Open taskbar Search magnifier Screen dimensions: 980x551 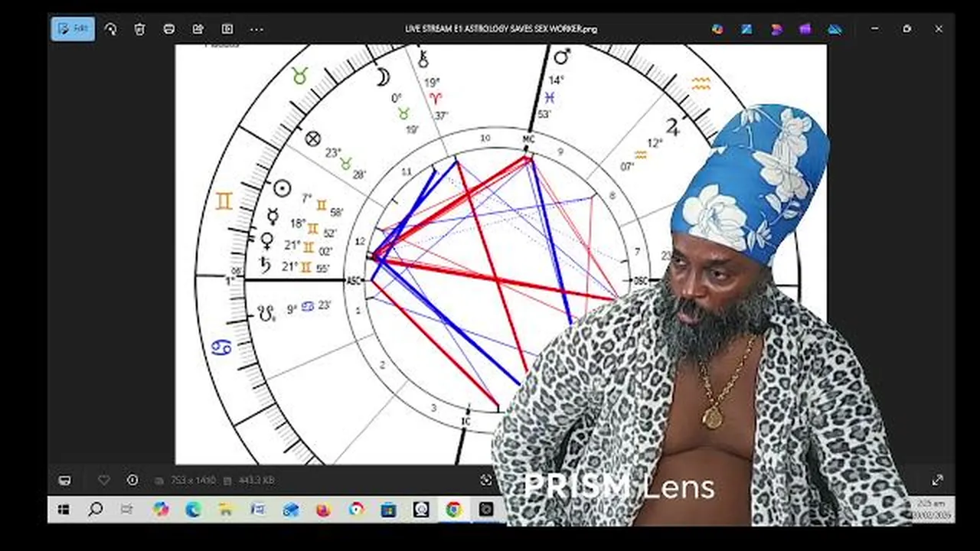(96, 510)
